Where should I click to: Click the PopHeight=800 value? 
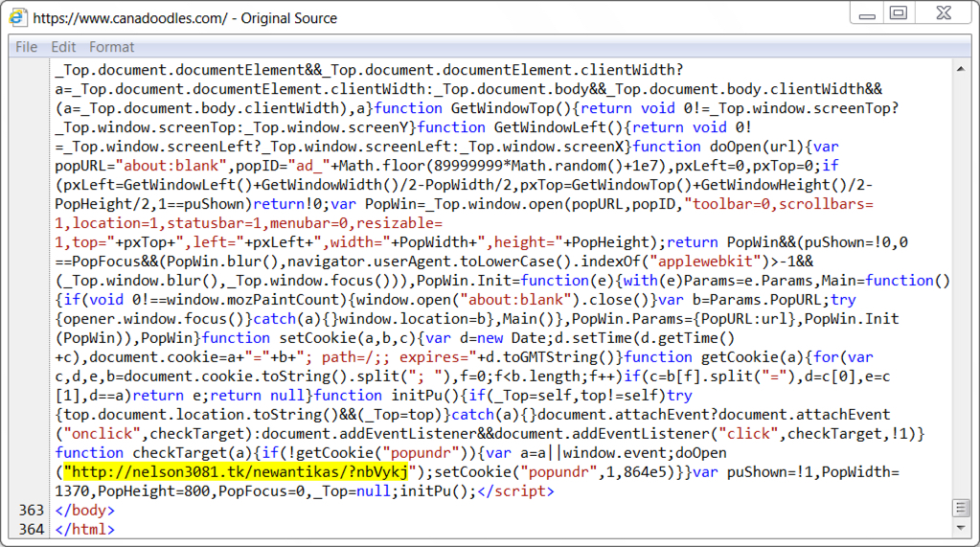click(153, 491)
